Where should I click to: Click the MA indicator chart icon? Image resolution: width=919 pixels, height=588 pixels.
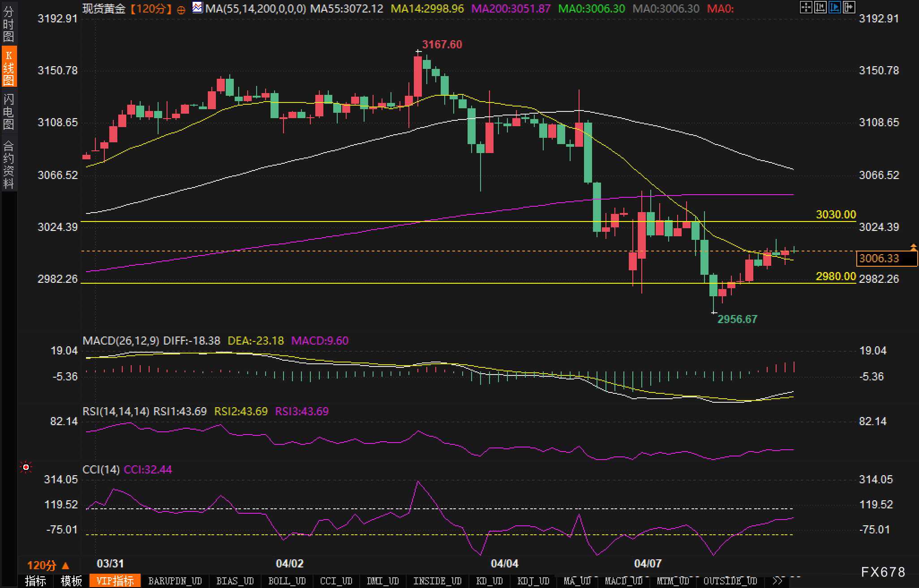[197, 8]
